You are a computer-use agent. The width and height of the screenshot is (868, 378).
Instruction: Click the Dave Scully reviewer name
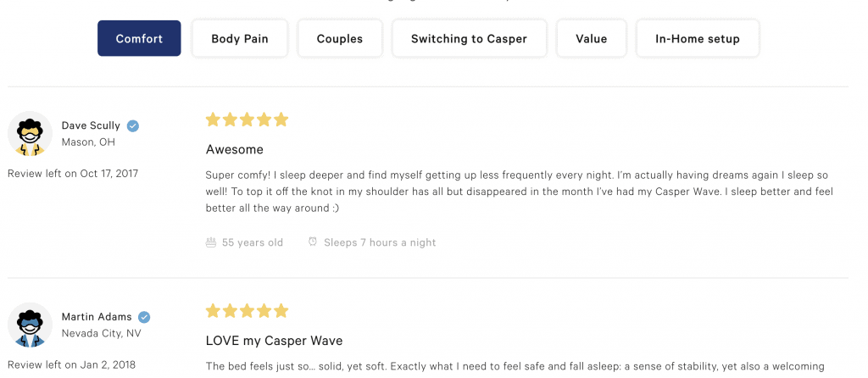(91, 126)
